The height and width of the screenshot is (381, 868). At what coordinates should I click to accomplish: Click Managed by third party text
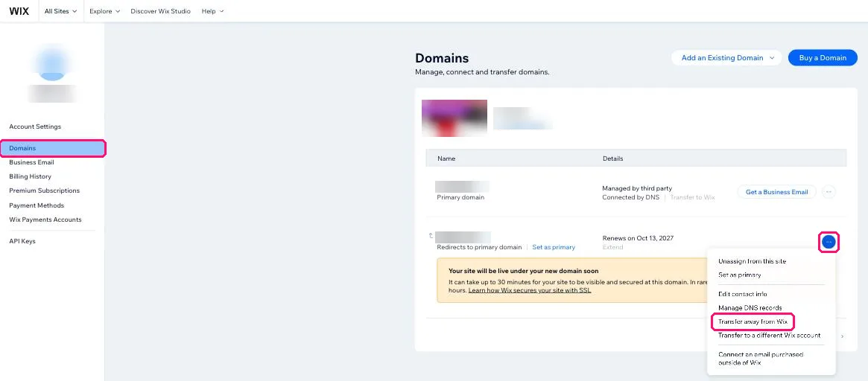click(x=637, y=188)
